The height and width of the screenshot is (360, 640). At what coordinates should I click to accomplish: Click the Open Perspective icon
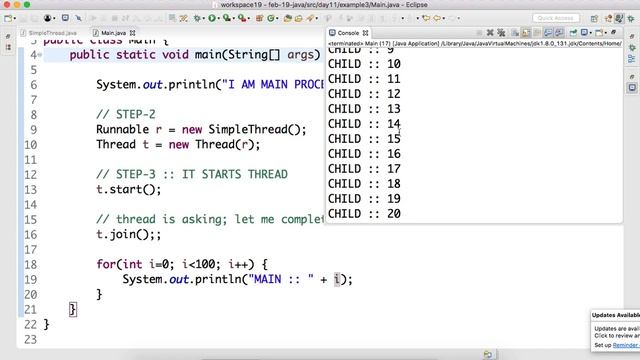[594, 18]
